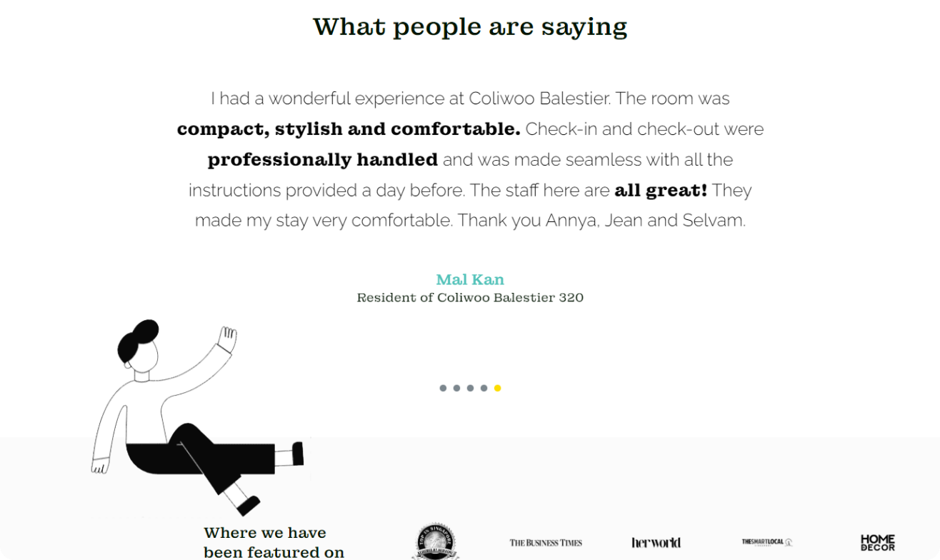940x560 pixels.
Task: Click the Home Decor logo
Action: pyautogui.click(x=878, y=542)
